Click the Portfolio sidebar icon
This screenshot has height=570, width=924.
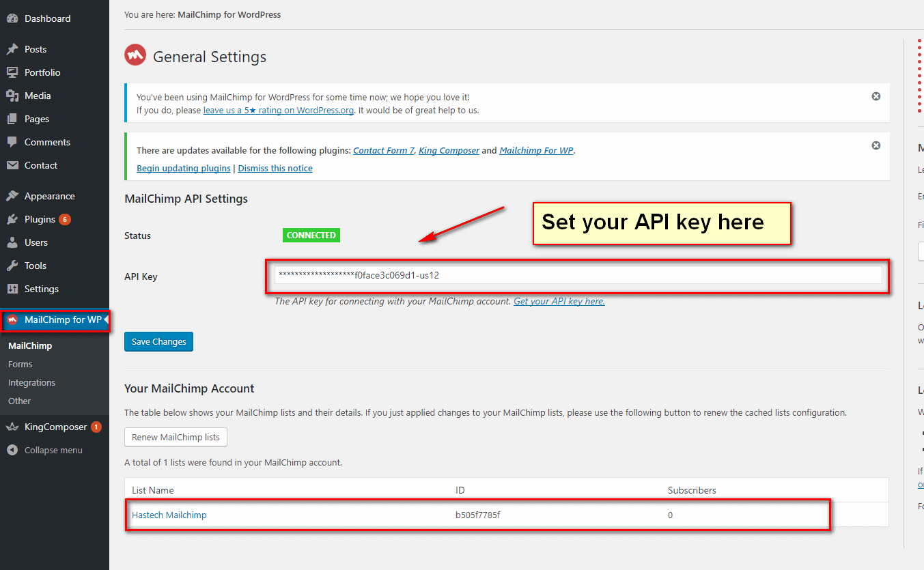click(12, 72)
